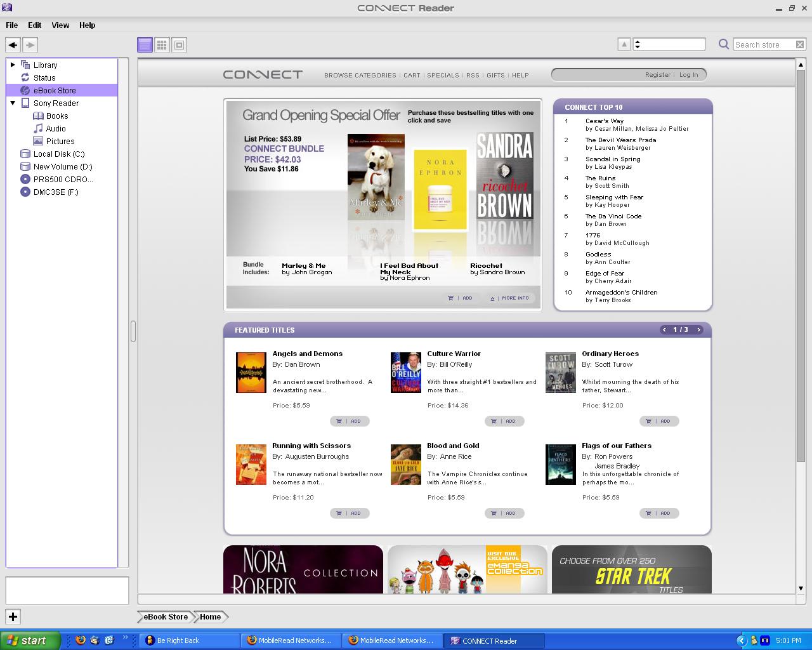This screenshot has height=650, width=812.
Task: Click the eManga Collection banner
Action: (x=468, y=569)
